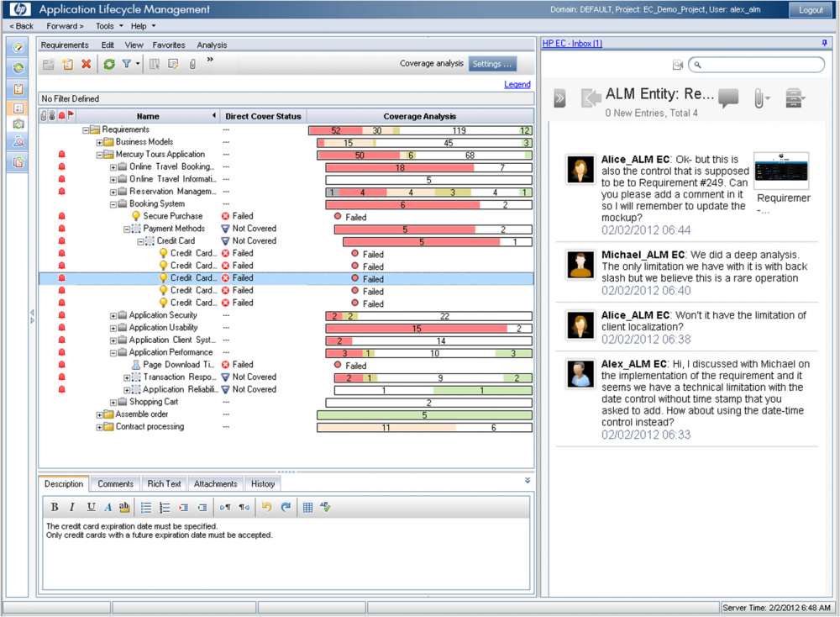
Task: Apply bold formatting in description editor
Action: (54, 507)
